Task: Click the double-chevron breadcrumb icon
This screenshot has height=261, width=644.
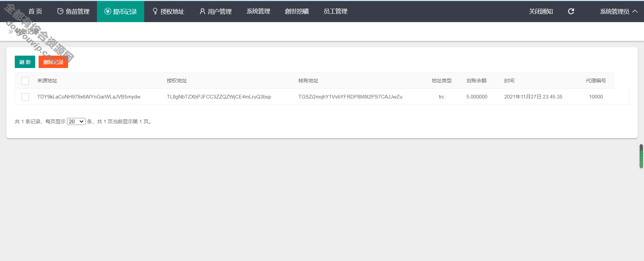Action: pos(11,31)
